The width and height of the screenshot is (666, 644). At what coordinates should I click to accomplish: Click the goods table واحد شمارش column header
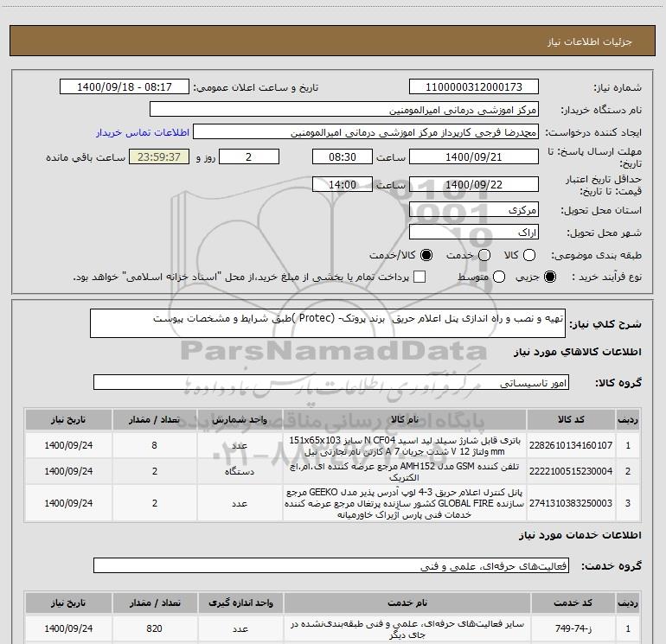click(x=240, y=419)
